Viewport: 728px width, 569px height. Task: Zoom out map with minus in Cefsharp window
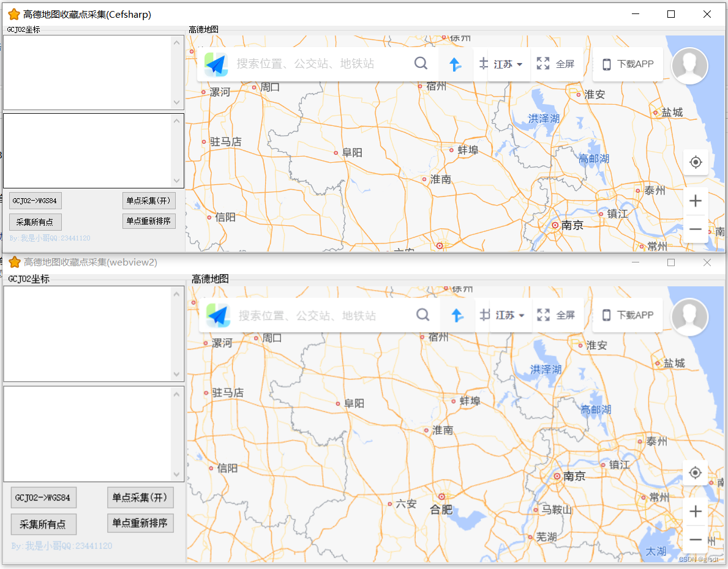[x=696, y=229]
